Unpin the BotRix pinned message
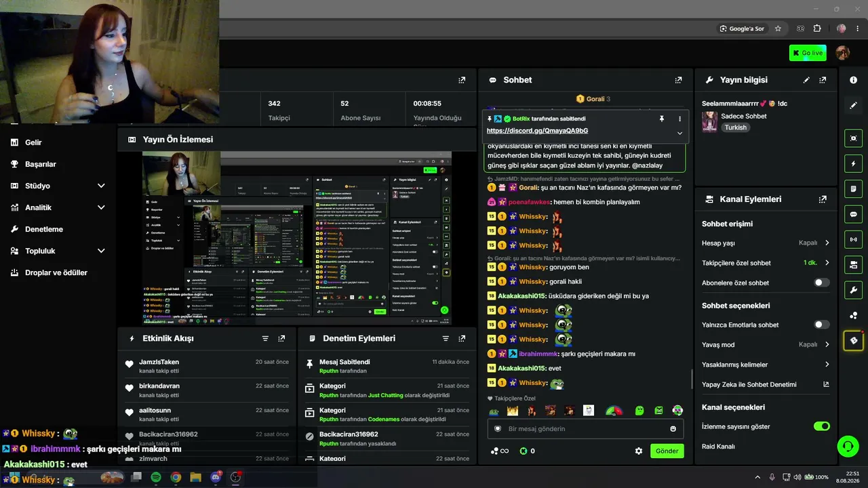The width and height of the screenshot is (868, 488). point(662,119)
